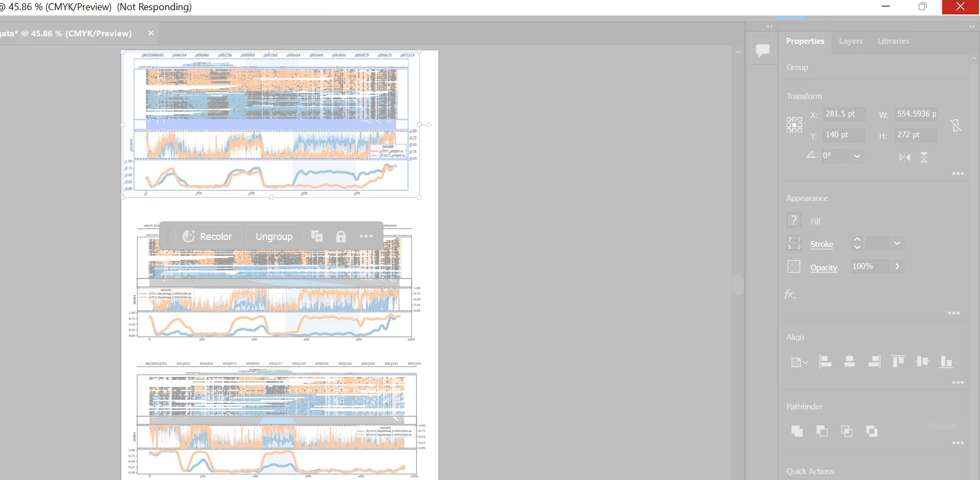Image resolution: width=980 pixels, height=480 pixels.
Task: Align objects to top edge
Action: tap(898, 362)
